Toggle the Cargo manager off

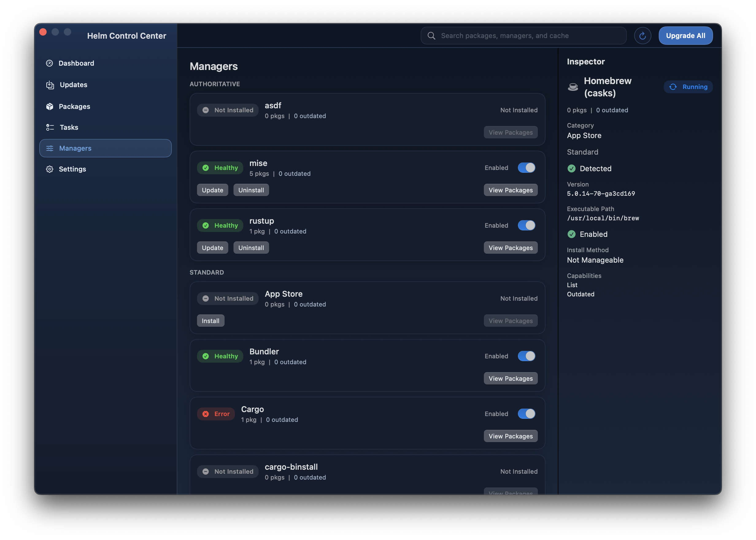526,414
